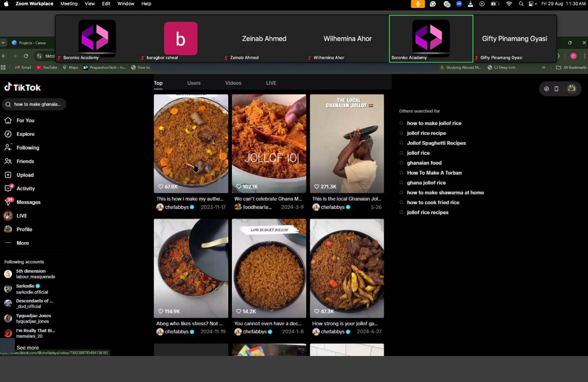
Task: Select 'How To Make A Turban' suggestion
Action: point(434,173)
